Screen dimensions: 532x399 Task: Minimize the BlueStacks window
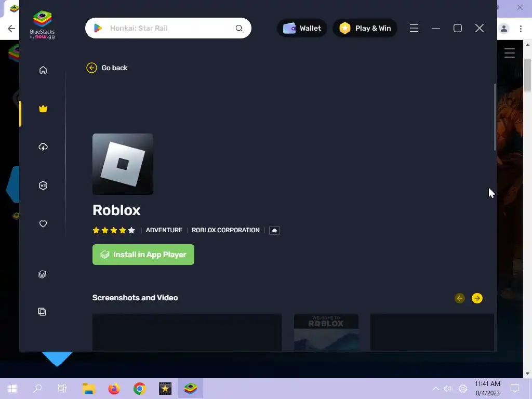tap(436, 28)
